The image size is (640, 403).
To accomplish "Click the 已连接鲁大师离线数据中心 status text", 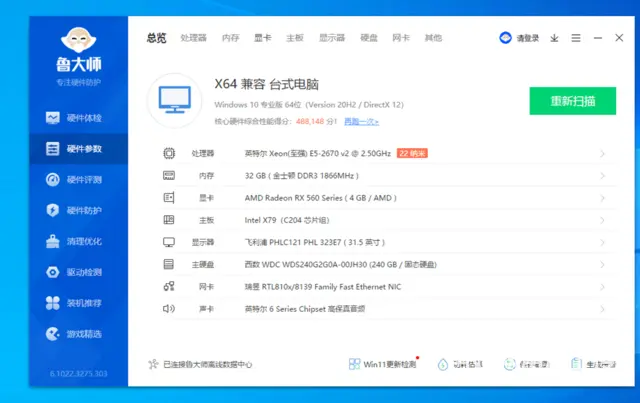I will pyautogui.click(x=208, y=364).
